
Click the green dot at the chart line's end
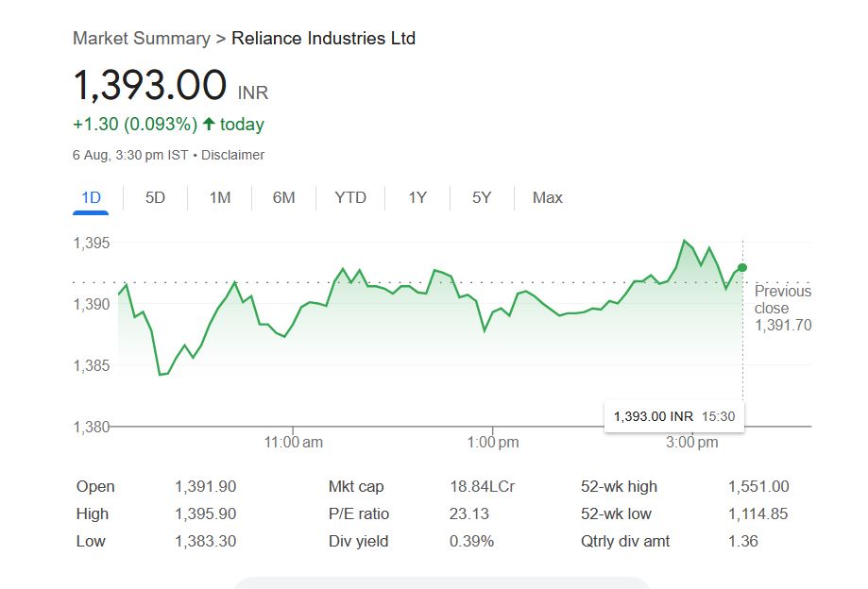742,268
